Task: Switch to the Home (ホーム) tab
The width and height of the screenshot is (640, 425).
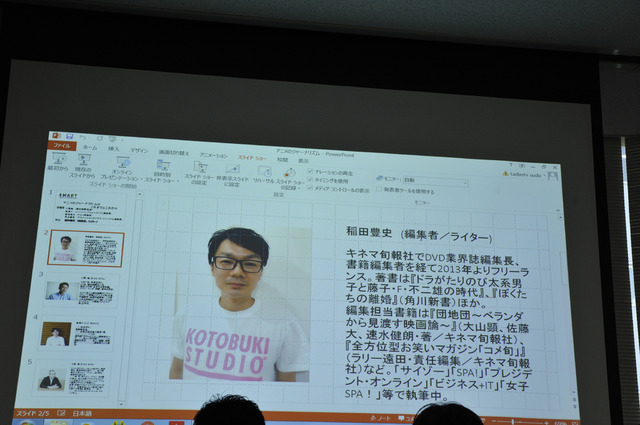Action: tap(90, 147)
